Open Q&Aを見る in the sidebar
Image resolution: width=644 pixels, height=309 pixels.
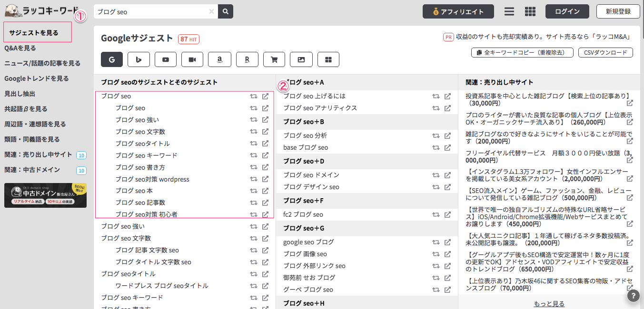(20, 48)
